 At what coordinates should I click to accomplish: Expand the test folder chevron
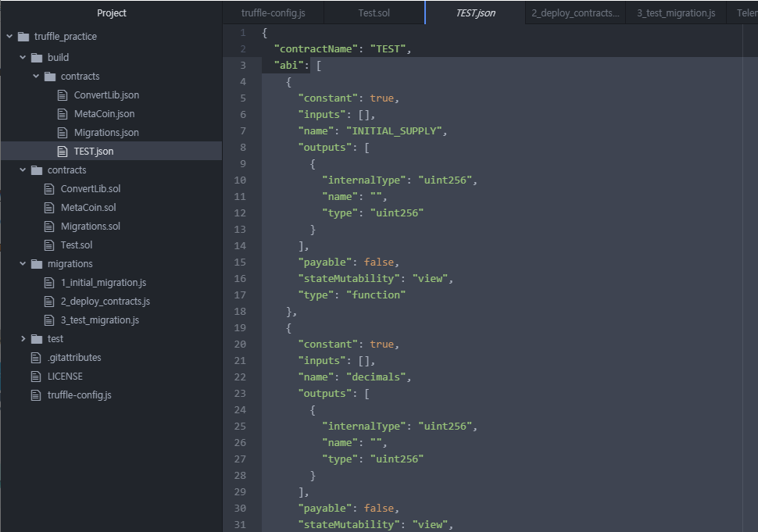tap(23, 339)
